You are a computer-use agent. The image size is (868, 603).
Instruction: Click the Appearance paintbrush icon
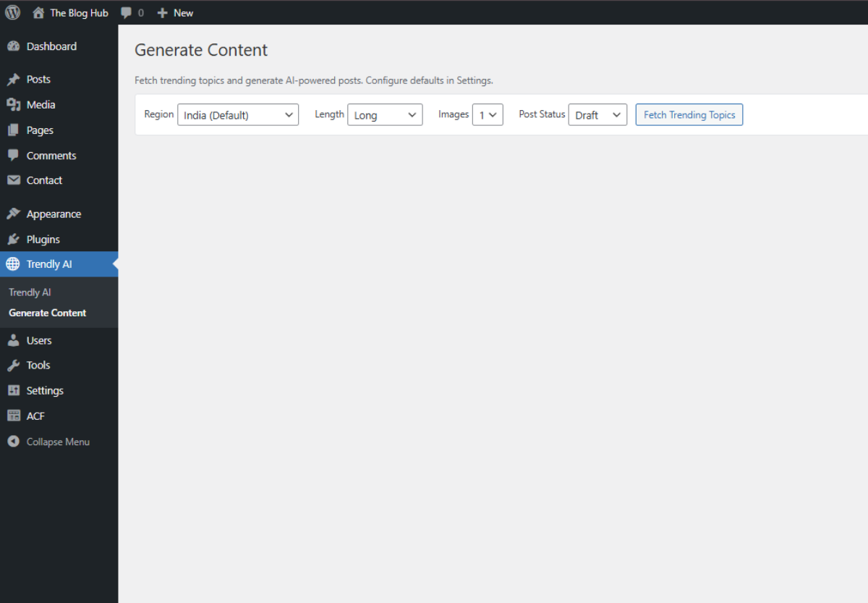(15, 213)
